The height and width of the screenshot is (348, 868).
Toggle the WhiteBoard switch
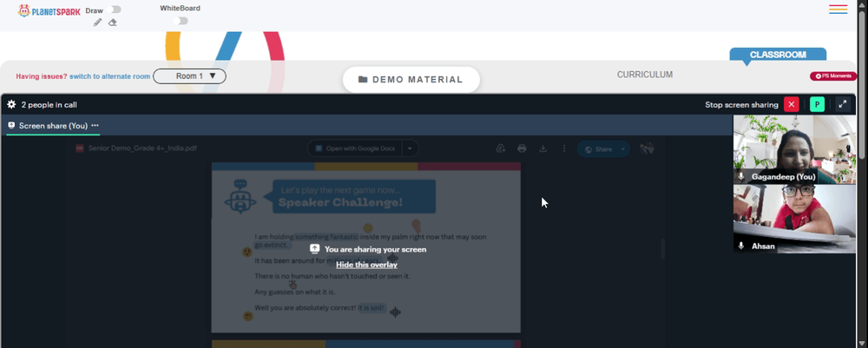(181, 21)
